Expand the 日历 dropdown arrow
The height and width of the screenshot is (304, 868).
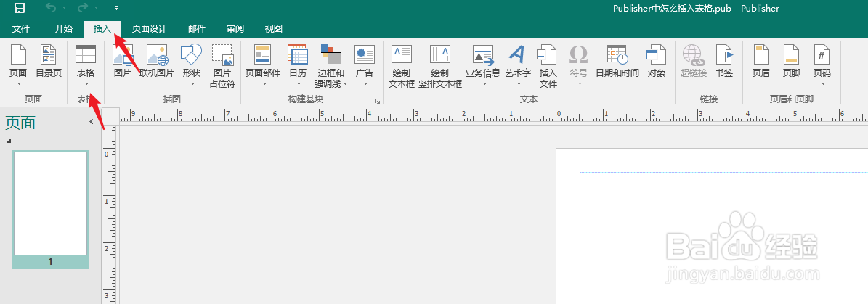[299, 84]
